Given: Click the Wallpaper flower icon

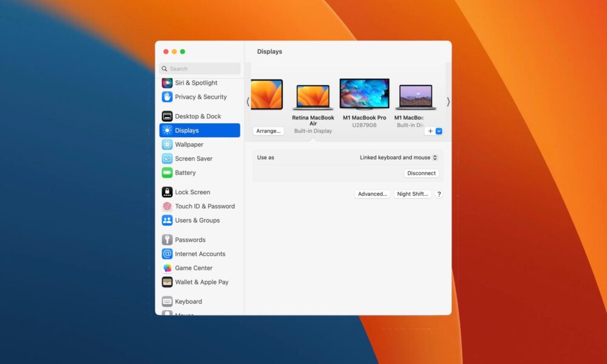Looking at the screenshot, I should pos(167,144).
